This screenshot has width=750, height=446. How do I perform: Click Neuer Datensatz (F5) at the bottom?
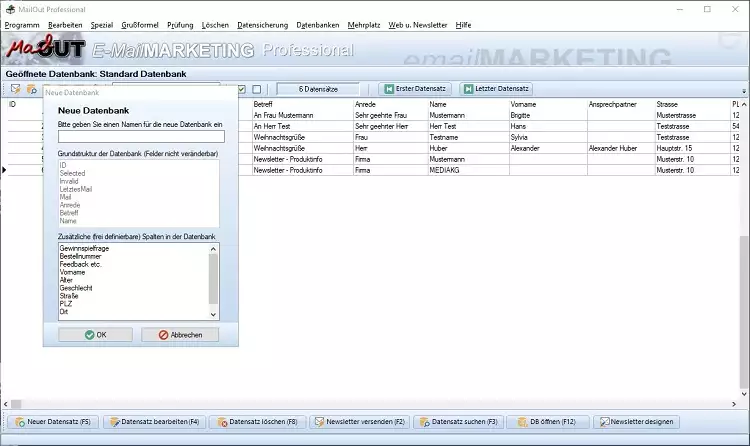(x=53, y=422)
